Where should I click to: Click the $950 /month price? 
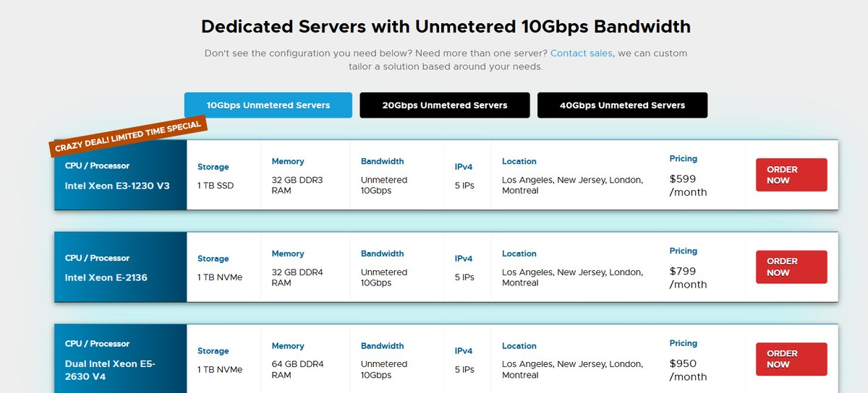pos(688,370)
